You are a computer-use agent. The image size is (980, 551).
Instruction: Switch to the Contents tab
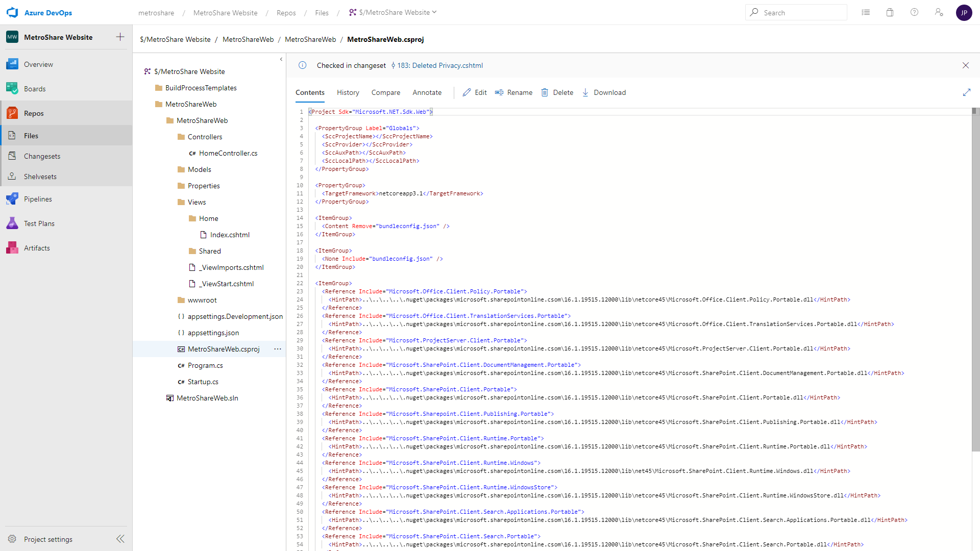[x=310, y=92]
